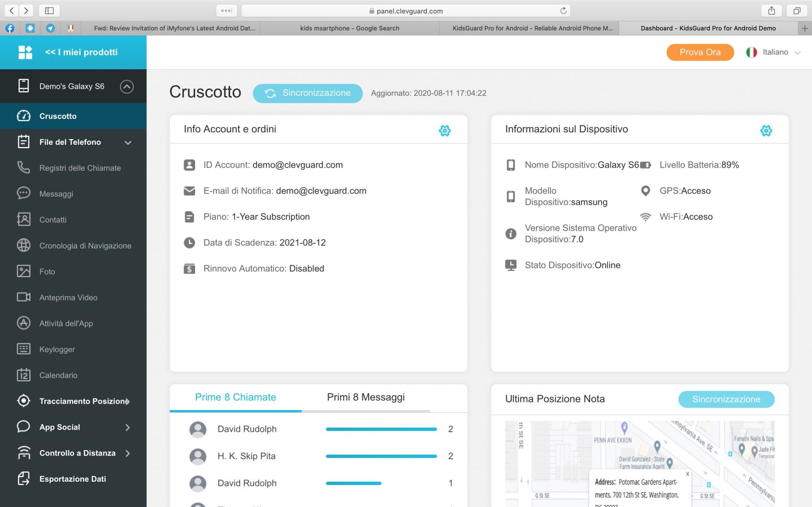The height and width of the screenshot is (507, 812).
Task: Go to Foto in the sidebar
Action: [x=47, y=271]
